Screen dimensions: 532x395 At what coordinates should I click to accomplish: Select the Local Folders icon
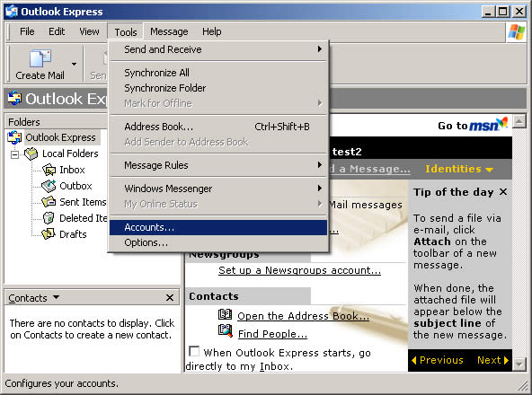point(31,154)
